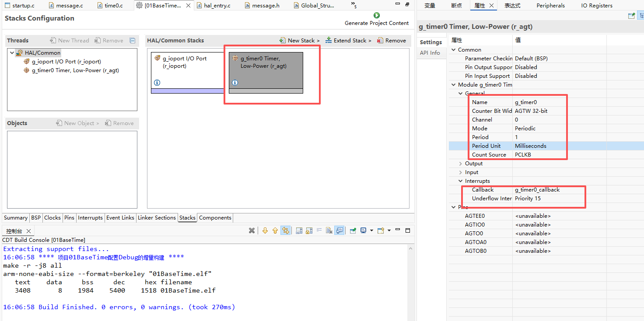The width and height of the screenshot is (644, 321).
Task: Click the New Stack button
Action: pyautogui.click(x=300, y=41)
